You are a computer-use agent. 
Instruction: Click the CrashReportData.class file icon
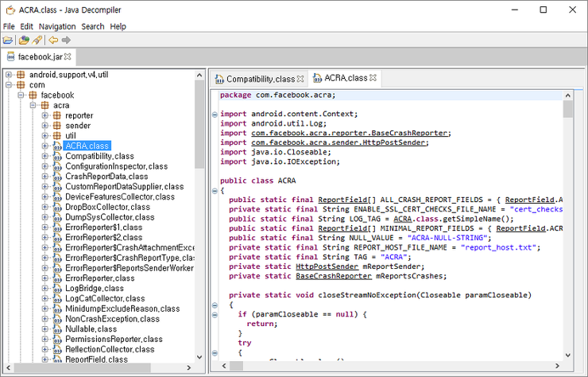click(x=57, y=176)
